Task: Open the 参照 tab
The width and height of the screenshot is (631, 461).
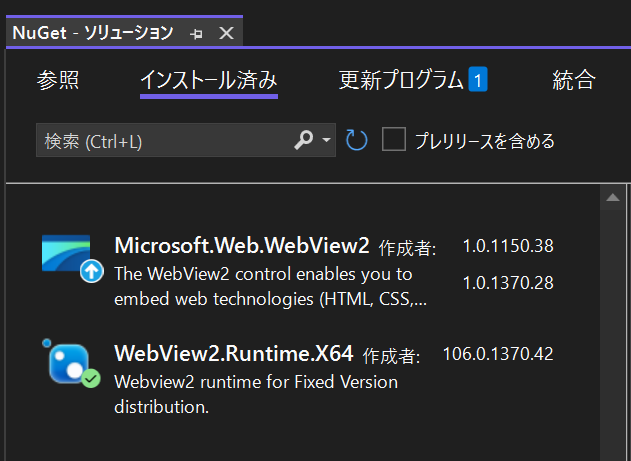Action: coord(58,80)
